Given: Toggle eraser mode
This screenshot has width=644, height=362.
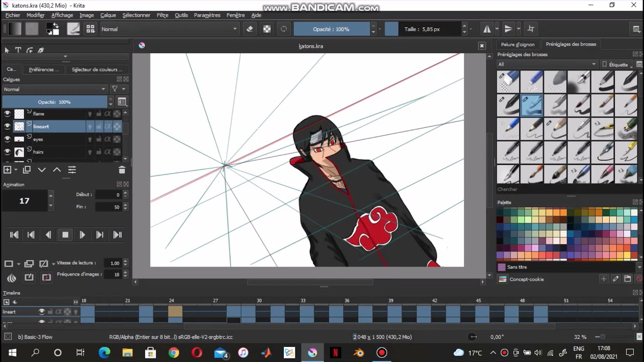Looking at the screenshot, I should pyautogui.click(x=250, y=29).
